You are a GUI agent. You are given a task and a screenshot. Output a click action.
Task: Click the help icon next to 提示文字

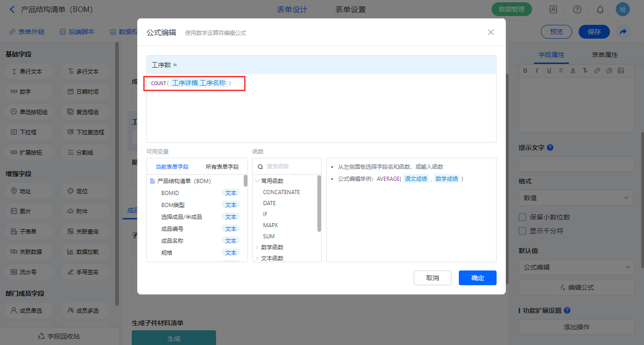550,148
